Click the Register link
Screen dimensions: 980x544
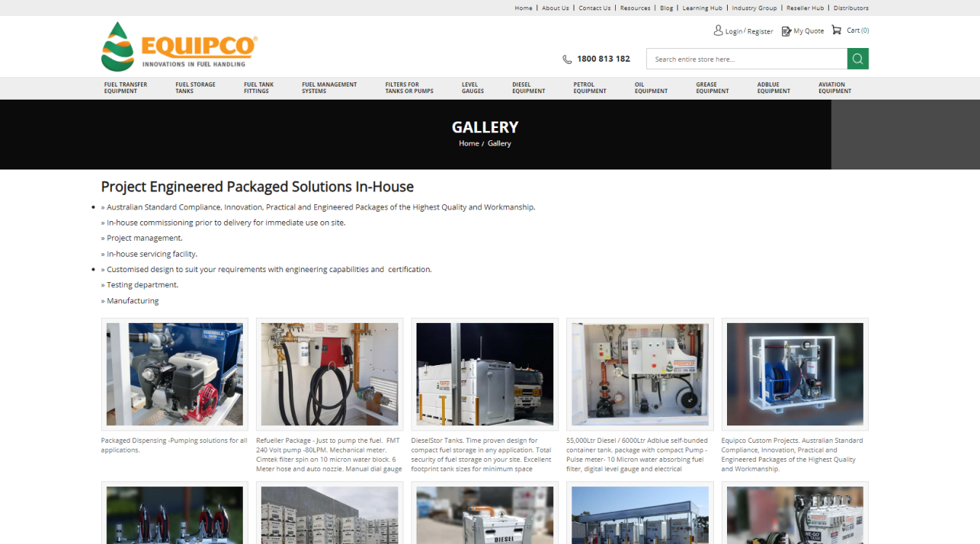[x=760, y=32]
